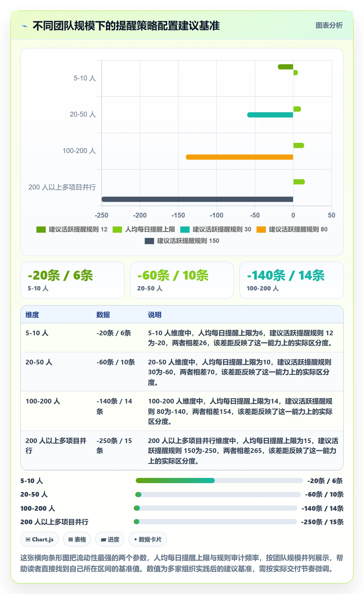Click slate legend swatch for 规则 150

pos(149,241)
